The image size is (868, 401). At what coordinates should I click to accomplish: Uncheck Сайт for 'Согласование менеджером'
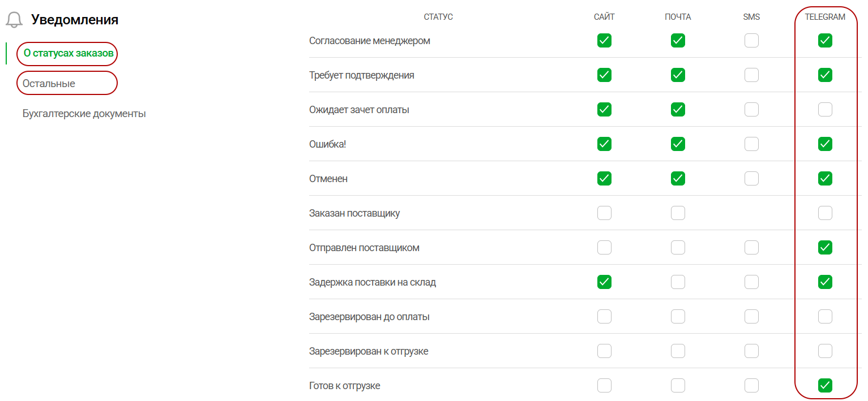[604, 41]
